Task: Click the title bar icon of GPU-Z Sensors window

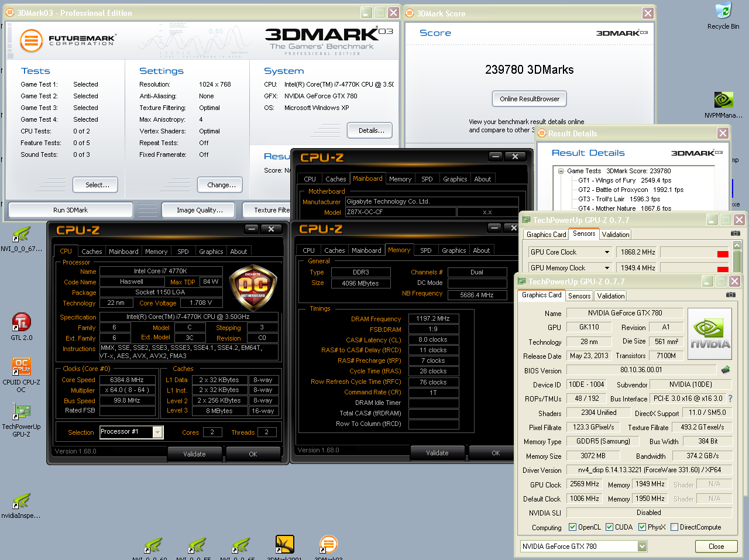Action: tap(527, 220)
